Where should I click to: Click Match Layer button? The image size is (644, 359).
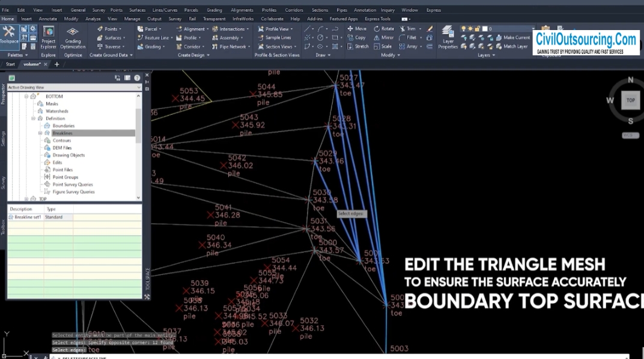[511, 46]
